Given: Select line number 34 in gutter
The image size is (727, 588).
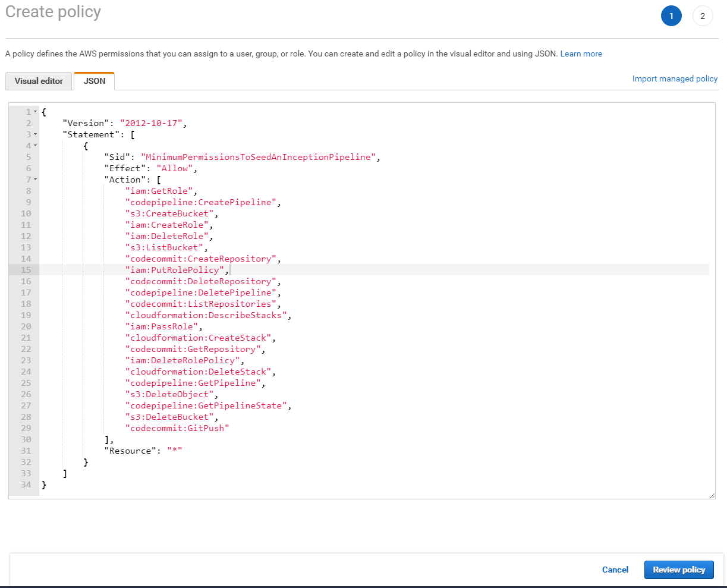Looking at the screenshot, I should point(26,485).
